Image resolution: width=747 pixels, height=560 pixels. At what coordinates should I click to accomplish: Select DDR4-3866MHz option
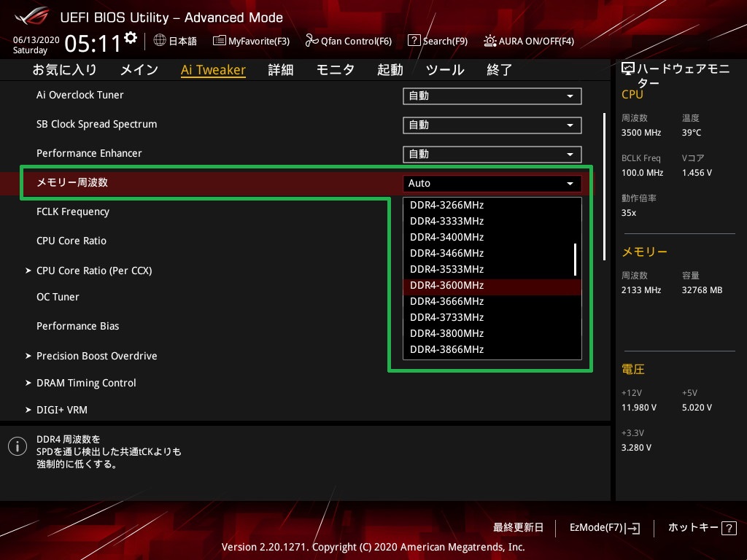[492, 349]
